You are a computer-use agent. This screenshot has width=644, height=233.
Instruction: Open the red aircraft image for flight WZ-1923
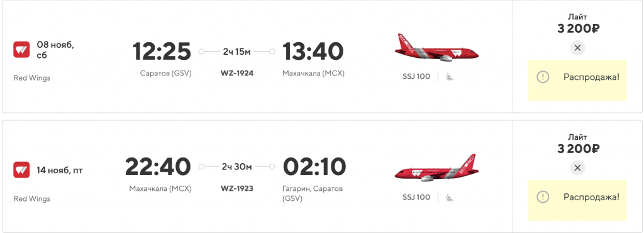436,168
